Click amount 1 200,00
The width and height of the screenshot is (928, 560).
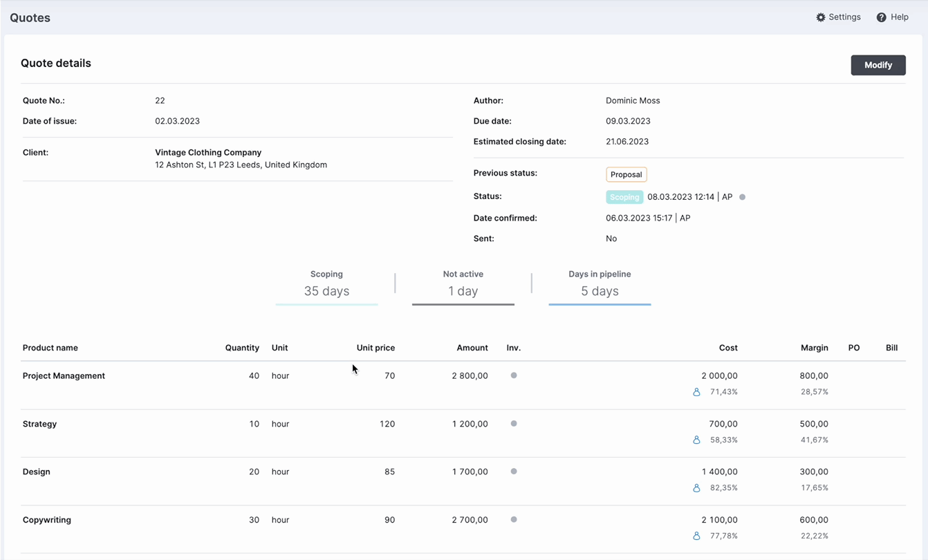(470, 424)
